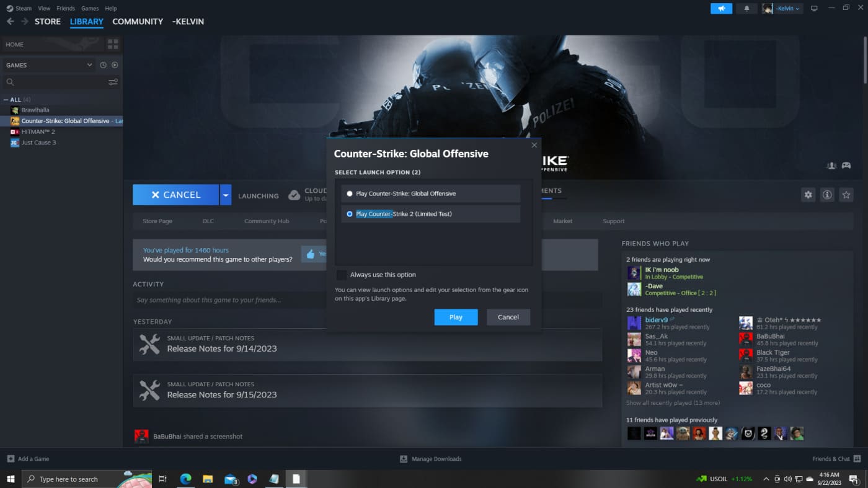Open the -KELVIN profile tab

tap(188, 21)
